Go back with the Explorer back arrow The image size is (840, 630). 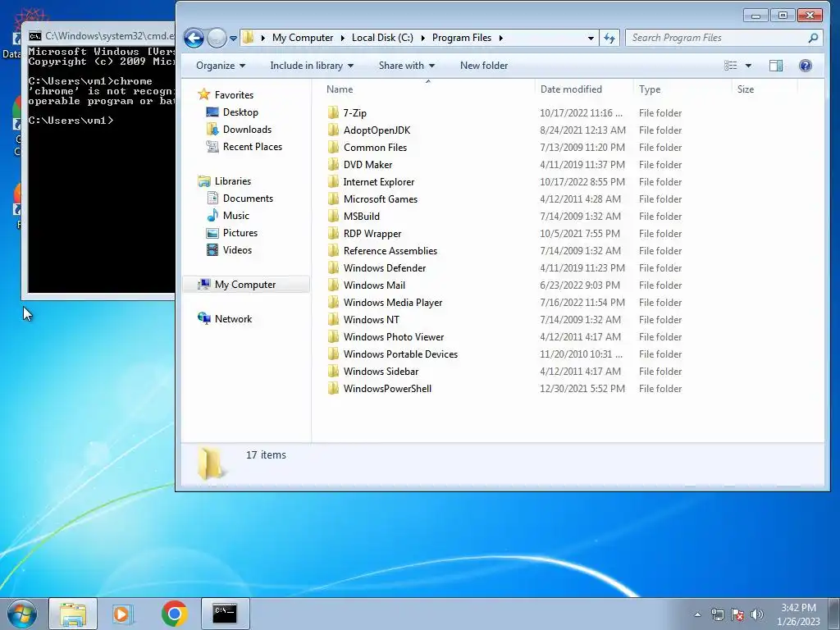click(x=194, y=38)
